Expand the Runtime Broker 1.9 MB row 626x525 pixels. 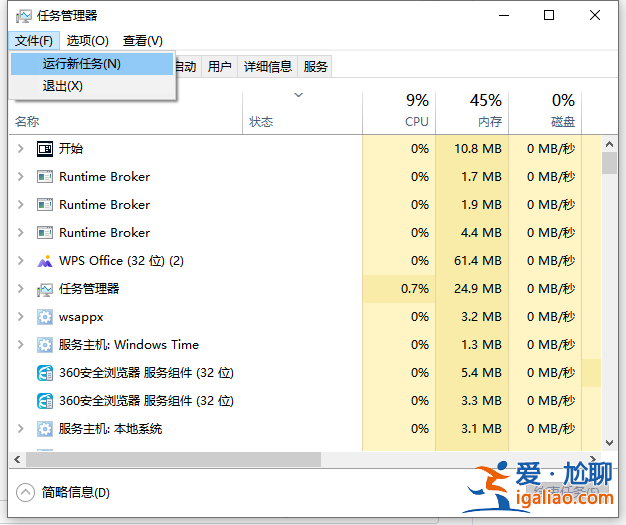pos(20,205)
